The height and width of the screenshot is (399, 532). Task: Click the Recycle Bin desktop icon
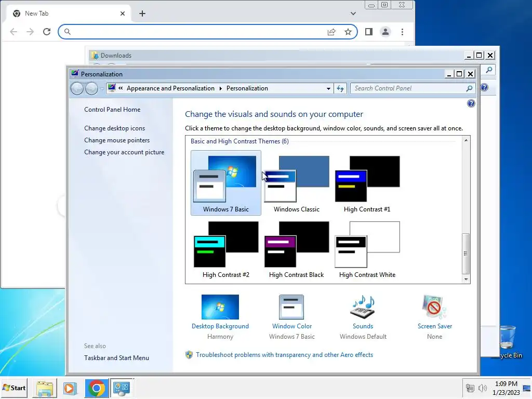(x=509, y=342)
